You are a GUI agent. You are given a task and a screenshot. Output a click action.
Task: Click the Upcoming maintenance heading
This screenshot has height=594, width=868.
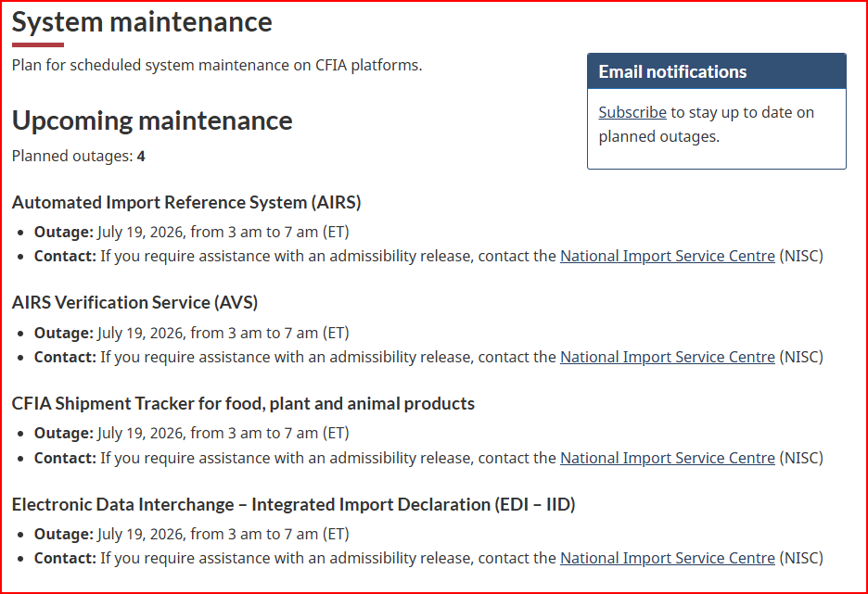pyautogui.click(x=152, y=120)
